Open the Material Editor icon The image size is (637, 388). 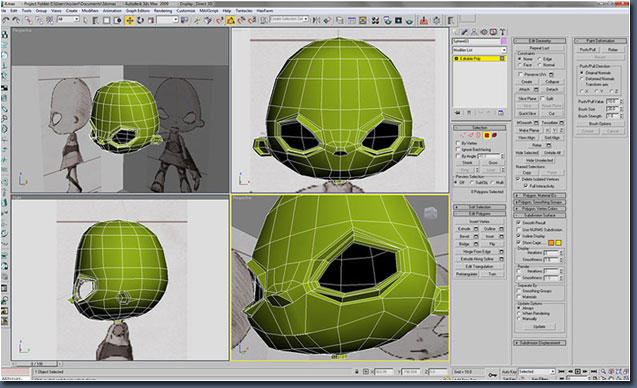pos(375,20)
